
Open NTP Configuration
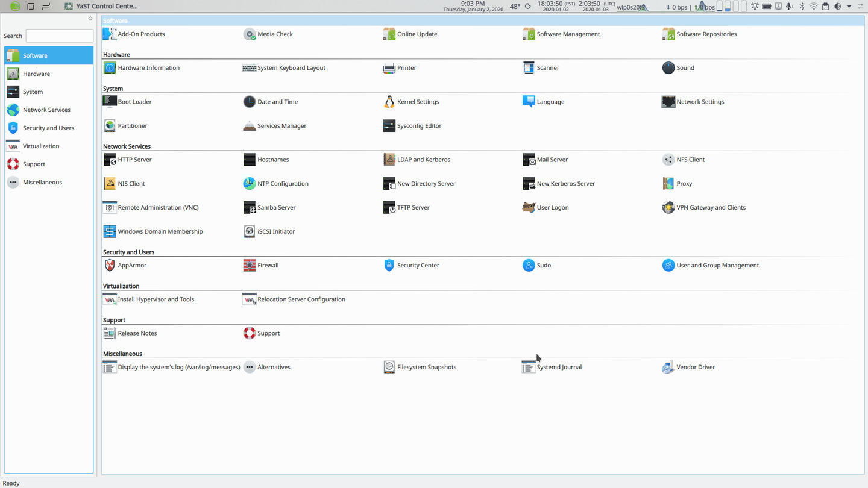[x=275, y=184]
